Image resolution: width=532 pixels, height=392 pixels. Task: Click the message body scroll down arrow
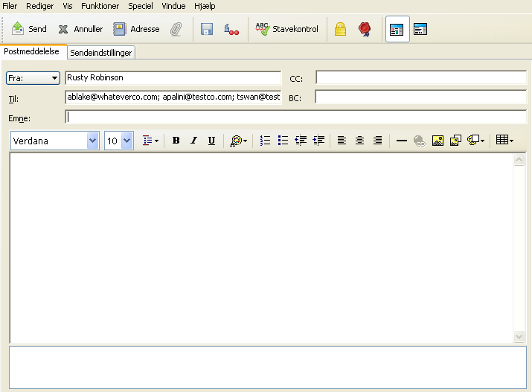(519, 336)
